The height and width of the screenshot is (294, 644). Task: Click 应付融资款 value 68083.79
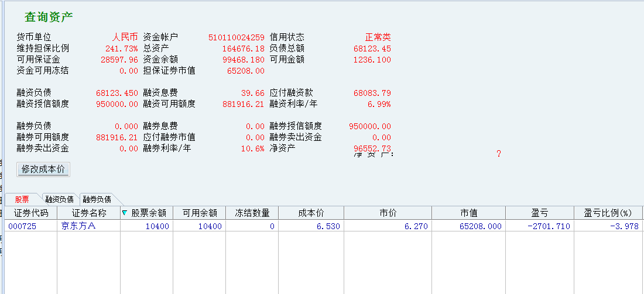click(372, 93)
